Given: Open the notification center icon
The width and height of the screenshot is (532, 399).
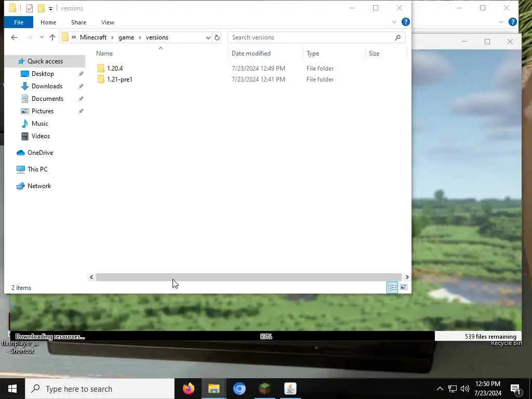Looking at the screenshot, I should point(515,389).
